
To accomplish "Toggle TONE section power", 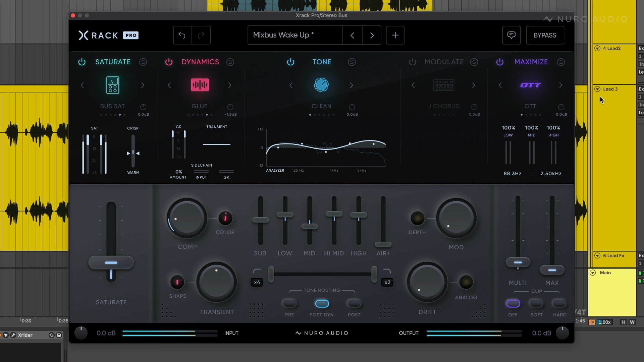I will pos(290,62).
